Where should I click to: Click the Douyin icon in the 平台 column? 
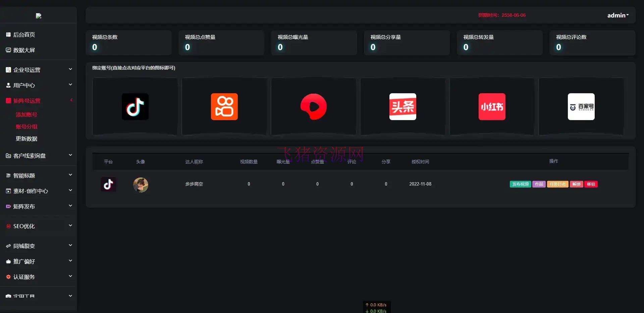pyautogui.click(x=108, y=184)
